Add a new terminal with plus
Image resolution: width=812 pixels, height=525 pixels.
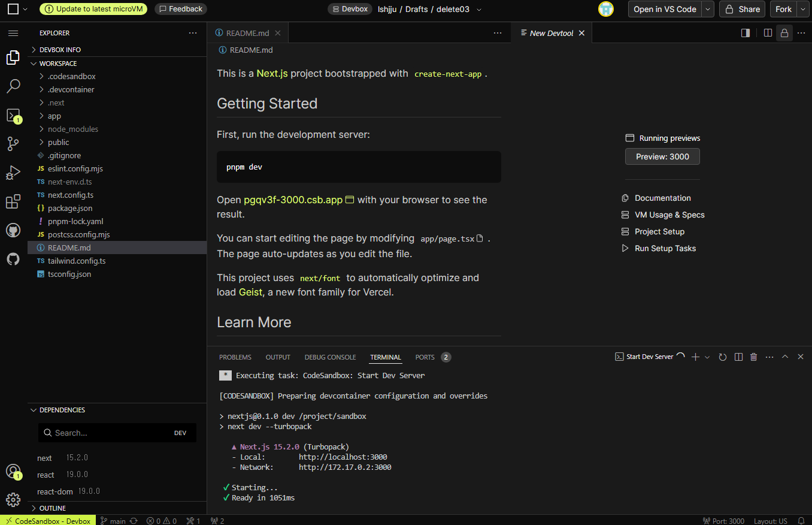[695, 357]
